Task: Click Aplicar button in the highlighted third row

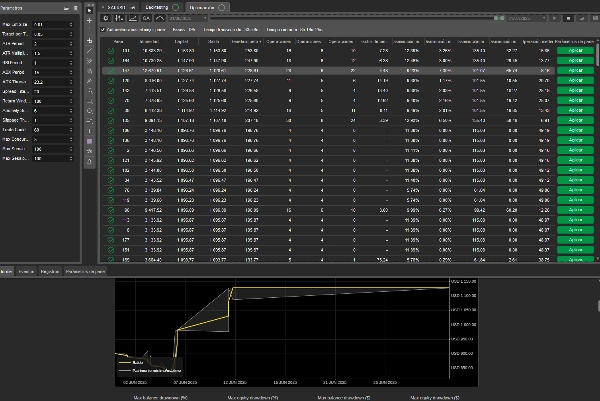Action: coord(573,72)
